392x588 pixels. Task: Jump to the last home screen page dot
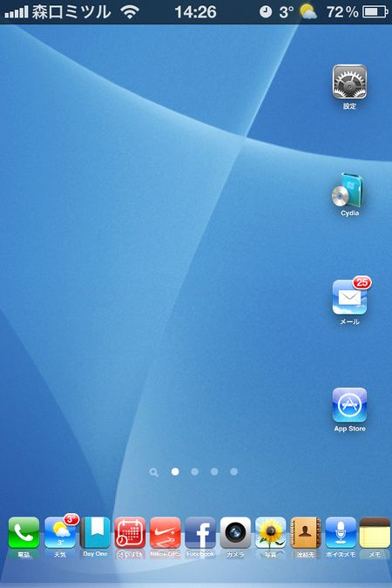point(233,472)
